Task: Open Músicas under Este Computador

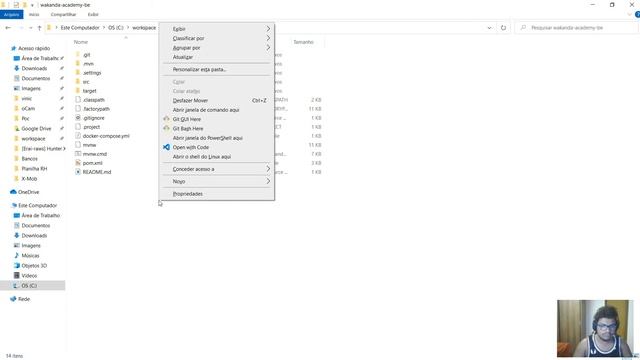Action: click(30, 256)
